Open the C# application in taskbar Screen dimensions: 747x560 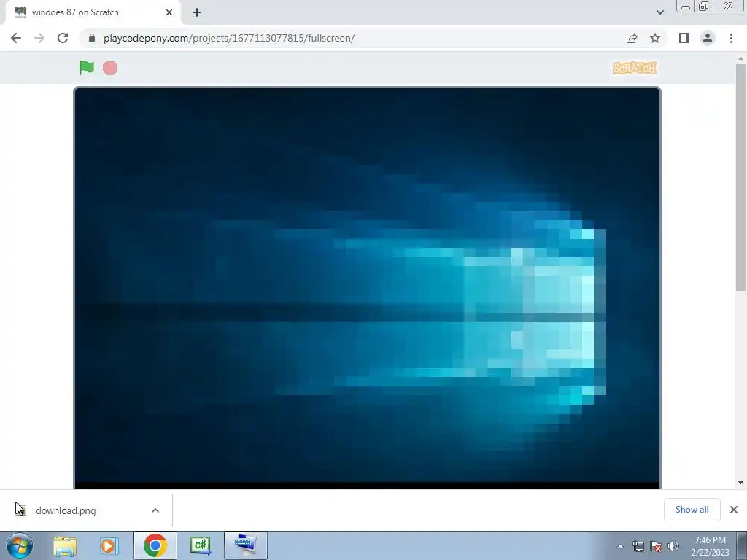point(200,545)
